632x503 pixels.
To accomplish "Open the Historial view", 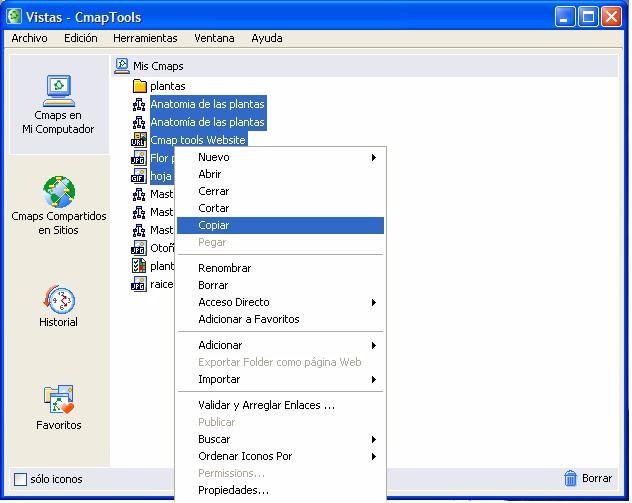I will [x=59, y=306].
